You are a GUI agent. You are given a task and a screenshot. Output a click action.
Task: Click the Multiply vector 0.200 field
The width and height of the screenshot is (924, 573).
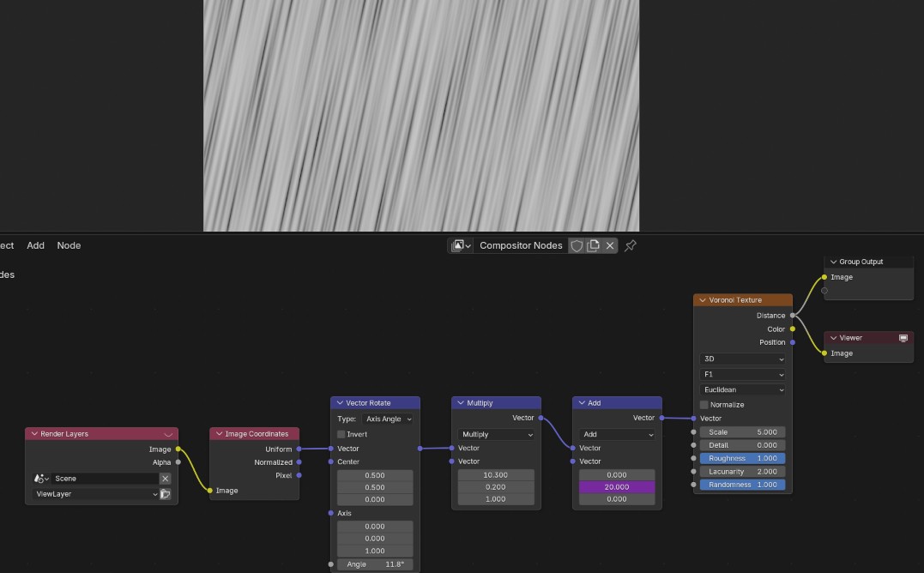496,487
